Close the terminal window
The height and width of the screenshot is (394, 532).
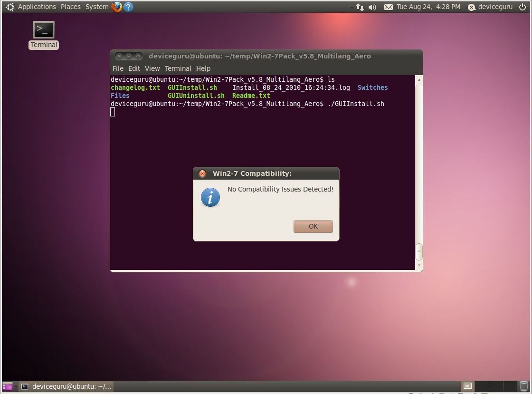point(119,56)
